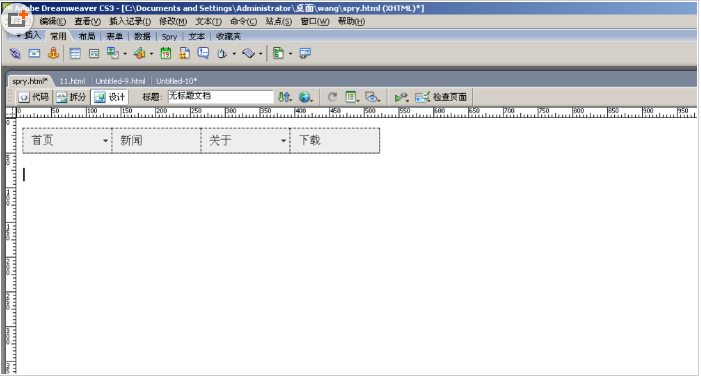Select the 文本 insert bar tab
Image resolution: width=701 pixels, height=376 pixels.
point(197,36)
